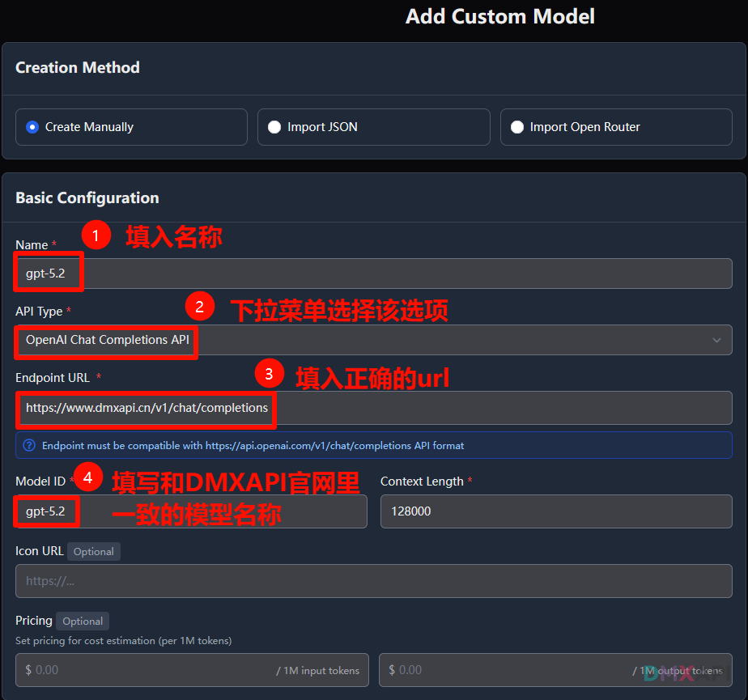Click the red step 1 marker

[x=96, y=236]
